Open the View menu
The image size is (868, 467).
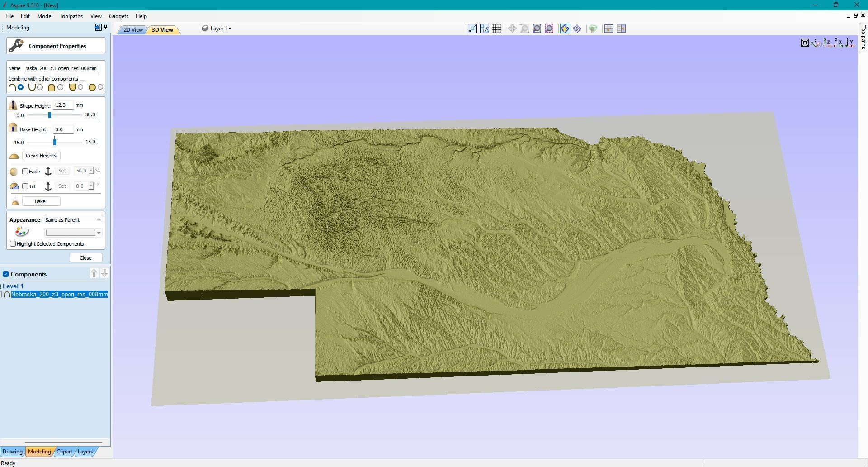coord(96,16)
